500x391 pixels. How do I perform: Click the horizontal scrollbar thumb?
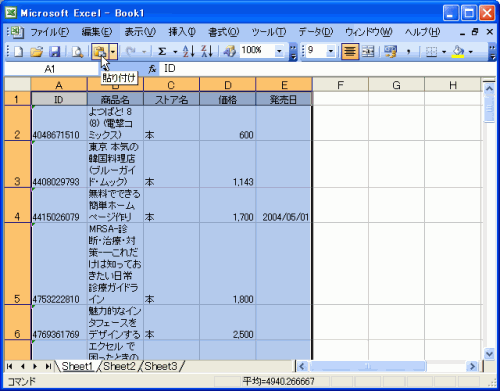click(x=367, y=366)
